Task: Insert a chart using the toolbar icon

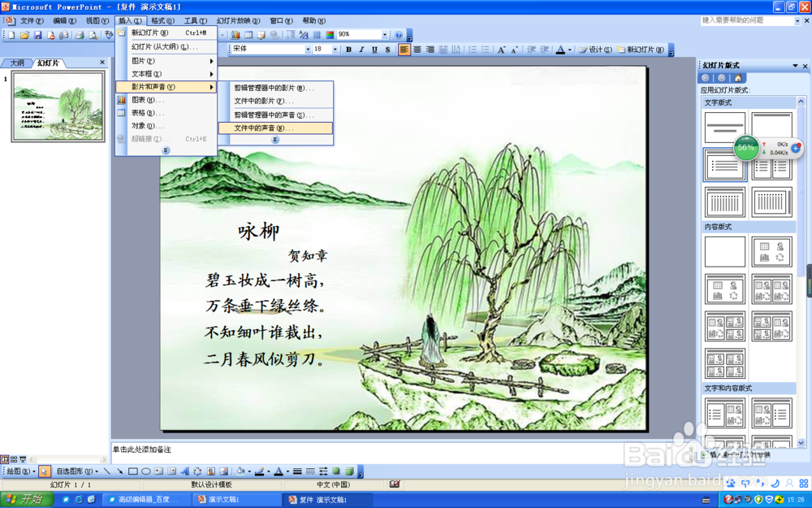Action: click(x=235, y=33)
